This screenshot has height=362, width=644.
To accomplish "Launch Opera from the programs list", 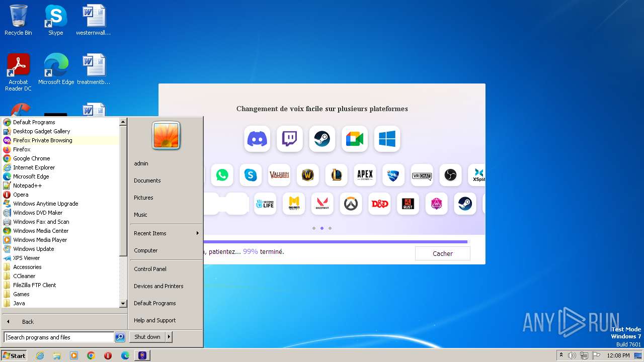I will [60, 195].
